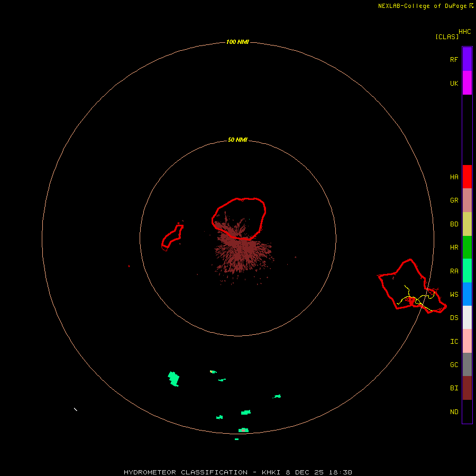
Task: Click the RA legend label
Action: 454,271
